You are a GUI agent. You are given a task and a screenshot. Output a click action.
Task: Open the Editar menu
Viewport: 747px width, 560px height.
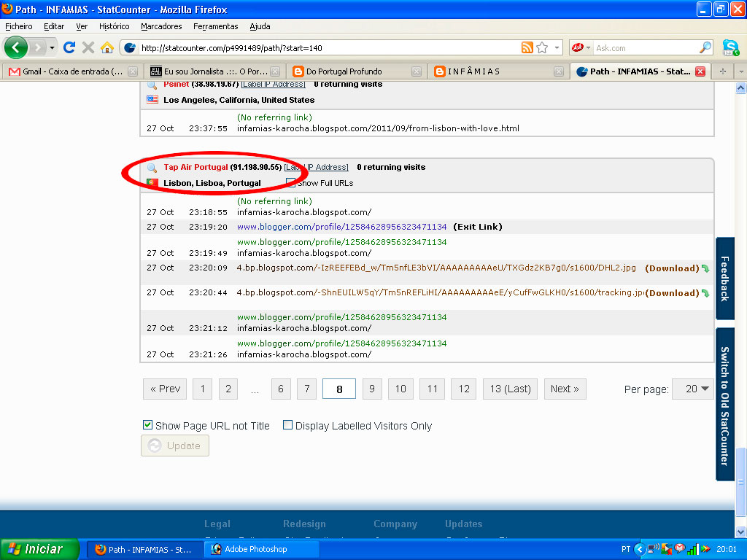tap(54, 26)
